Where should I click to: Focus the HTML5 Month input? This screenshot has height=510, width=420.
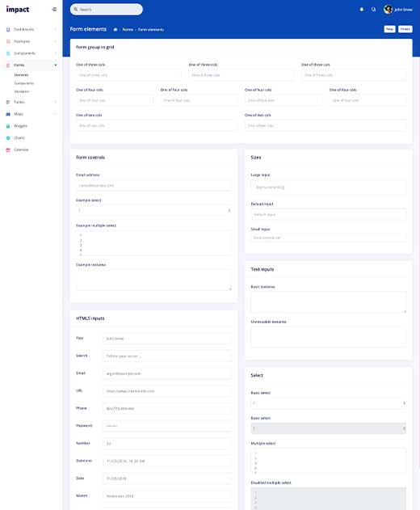[167, 496]
